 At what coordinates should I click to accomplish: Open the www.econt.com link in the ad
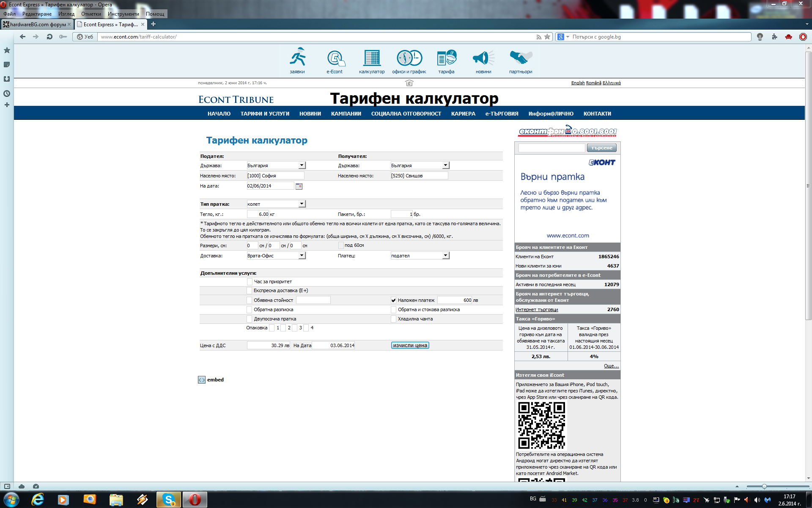(x=568, y=236)
